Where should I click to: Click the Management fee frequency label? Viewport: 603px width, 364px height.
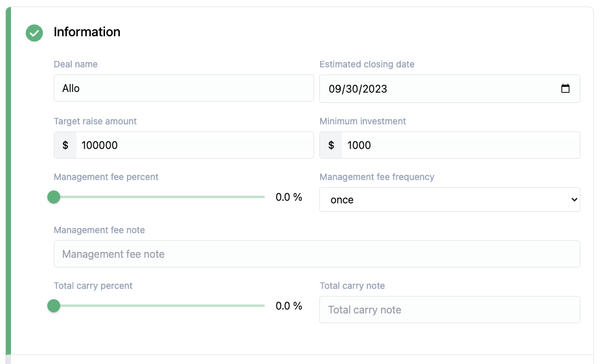click(377, 177)
